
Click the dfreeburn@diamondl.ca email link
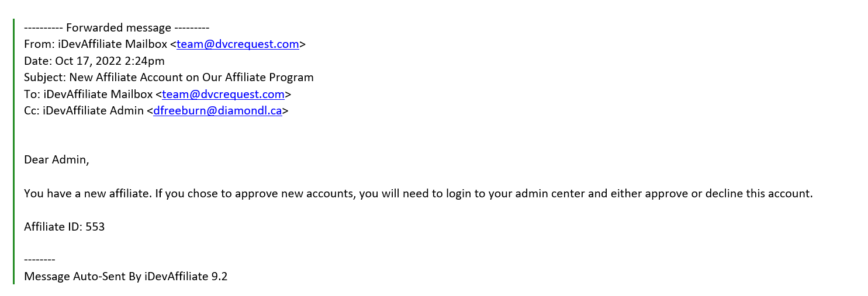tap(217, 110)
